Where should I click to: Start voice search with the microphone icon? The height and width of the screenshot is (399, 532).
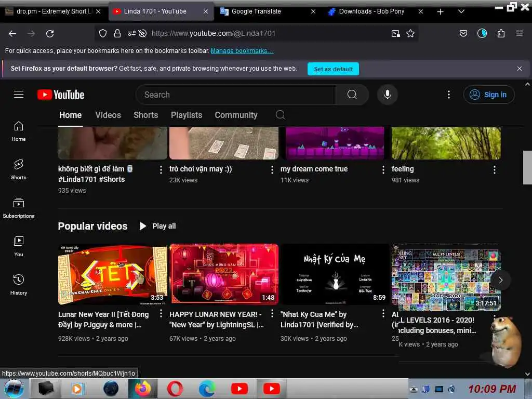tap(388, 95)
